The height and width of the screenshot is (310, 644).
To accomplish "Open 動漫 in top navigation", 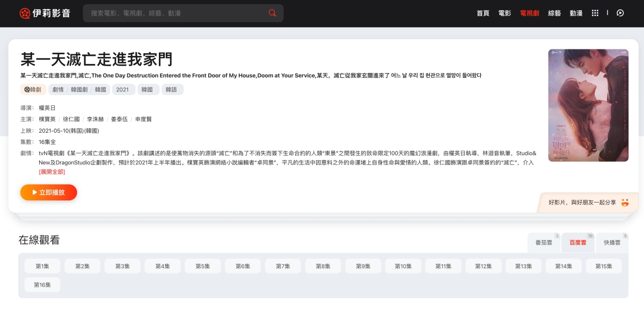I will [x=576, y=13].
